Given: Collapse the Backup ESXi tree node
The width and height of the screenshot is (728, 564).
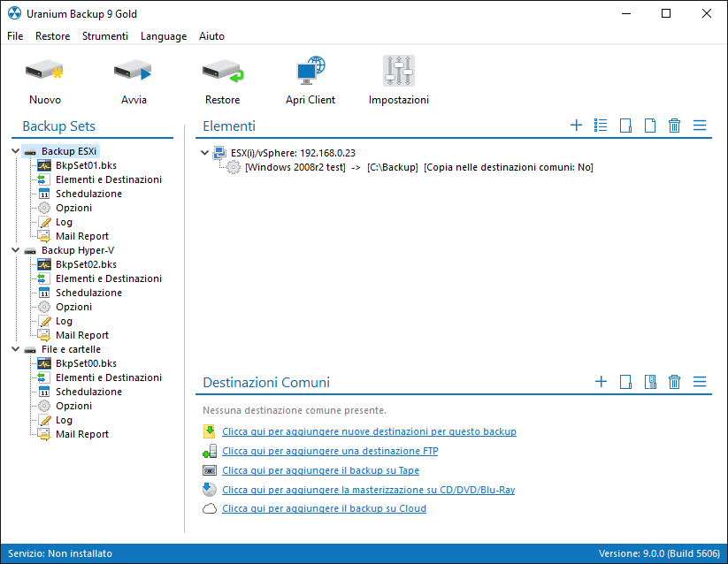Looking at the screenshot, I should tap(16, 151).
